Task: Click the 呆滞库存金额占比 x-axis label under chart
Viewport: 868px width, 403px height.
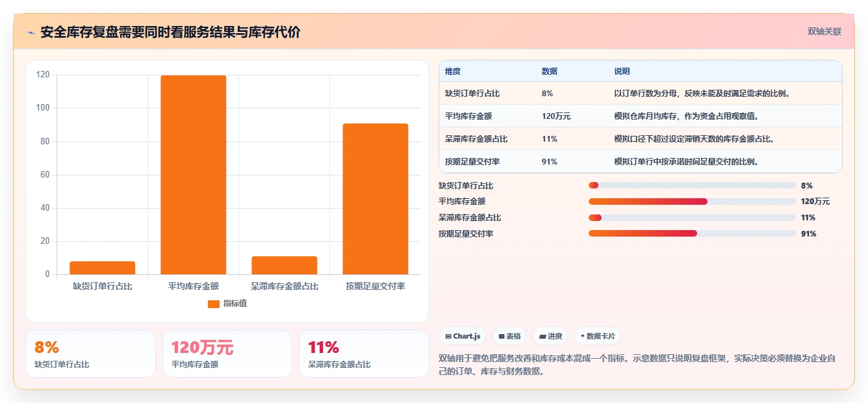Action: point(285,286)
